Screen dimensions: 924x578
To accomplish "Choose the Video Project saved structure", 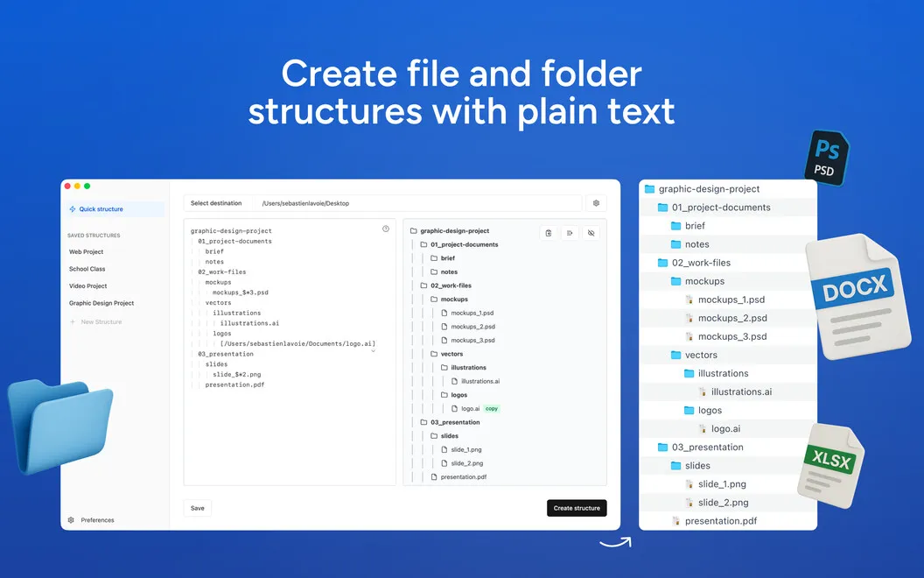I will tap(87, 286).
